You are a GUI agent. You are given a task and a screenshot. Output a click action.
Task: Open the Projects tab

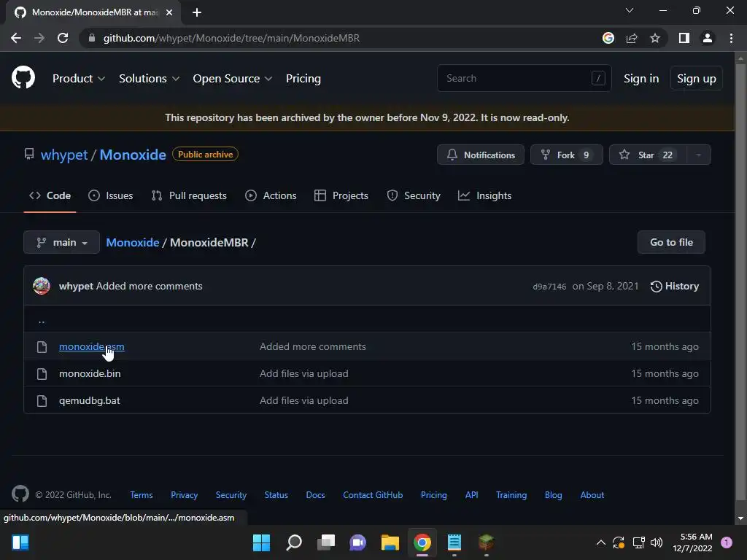click(x=341, y=195)
